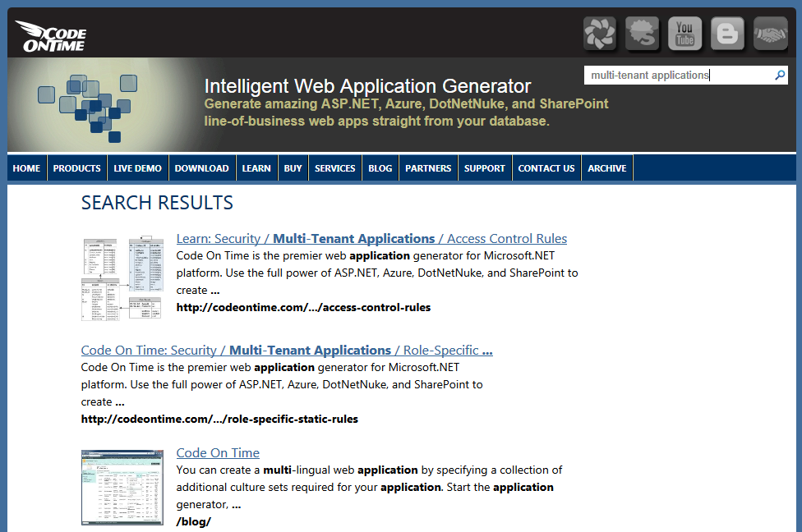Open the flower-with-heart icon link

click(600, 33)
